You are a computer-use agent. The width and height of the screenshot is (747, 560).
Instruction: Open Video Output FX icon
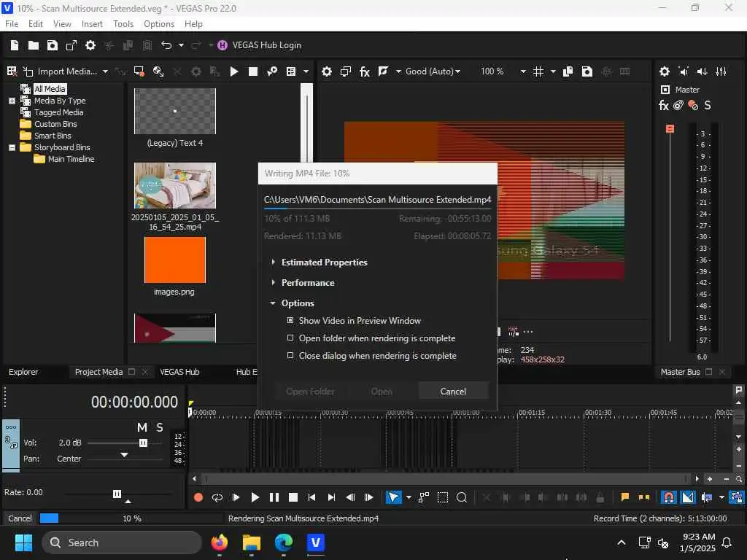tap(365, 71)
